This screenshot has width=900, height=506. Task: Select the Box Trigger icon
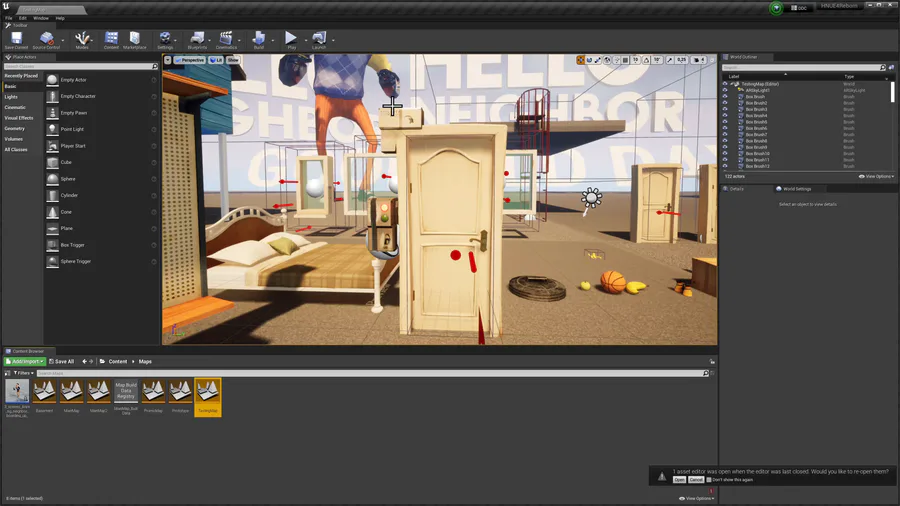pos(52,245)
